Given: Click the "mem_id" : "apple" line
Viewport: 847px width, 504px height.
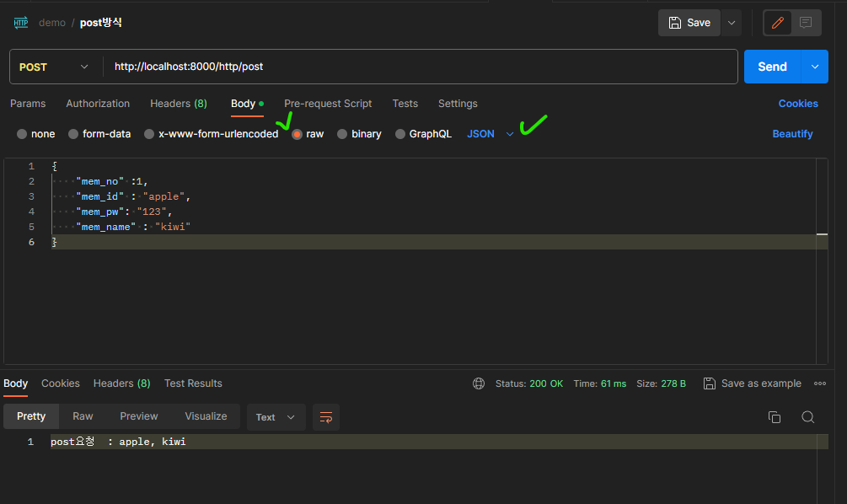Looking at the screenshot, I should 133,196.
